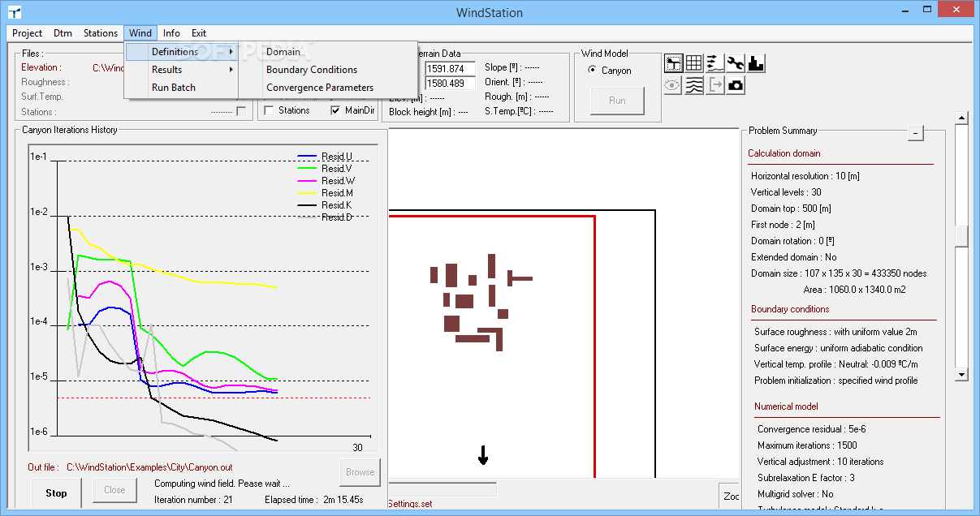Select Run Batch in the Wind menu
Image resolution: width=980 pixels, height=516 pixels.
174,88
